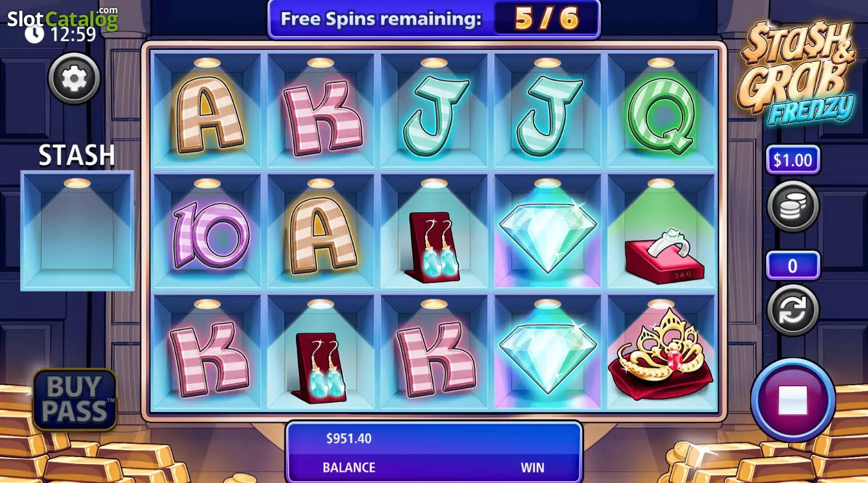This screenshot has width=868, height=483.
Task: Click the SlotCatalog.com logo
Action: coord(62,19)
